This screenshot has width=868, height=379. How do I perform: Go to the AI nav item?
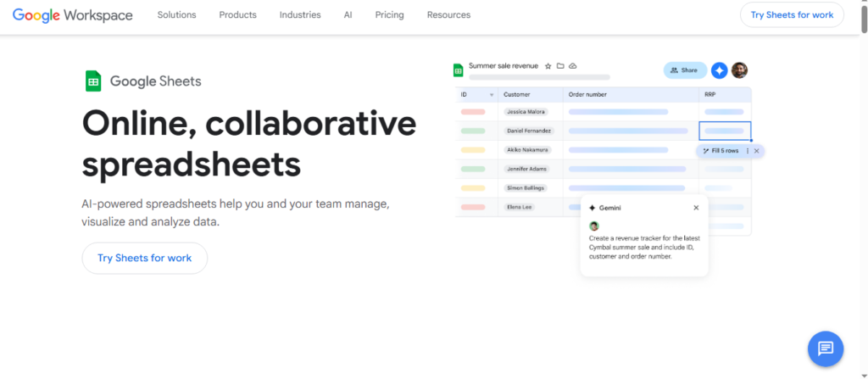(x=348, y=15)
